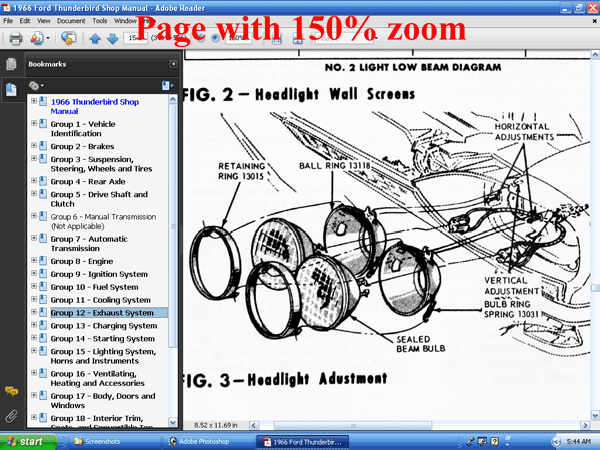This screenshot has width=600, height=450.
Task: Open the dropdown arrow beside the collaboration icon
Action: point(48,38)
